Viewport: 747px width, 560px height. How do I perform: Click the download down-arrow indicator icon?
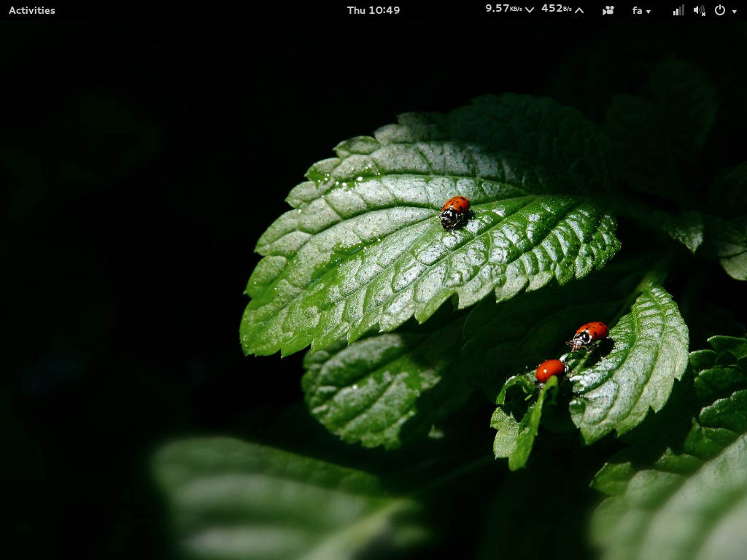(x=530, y=10)
